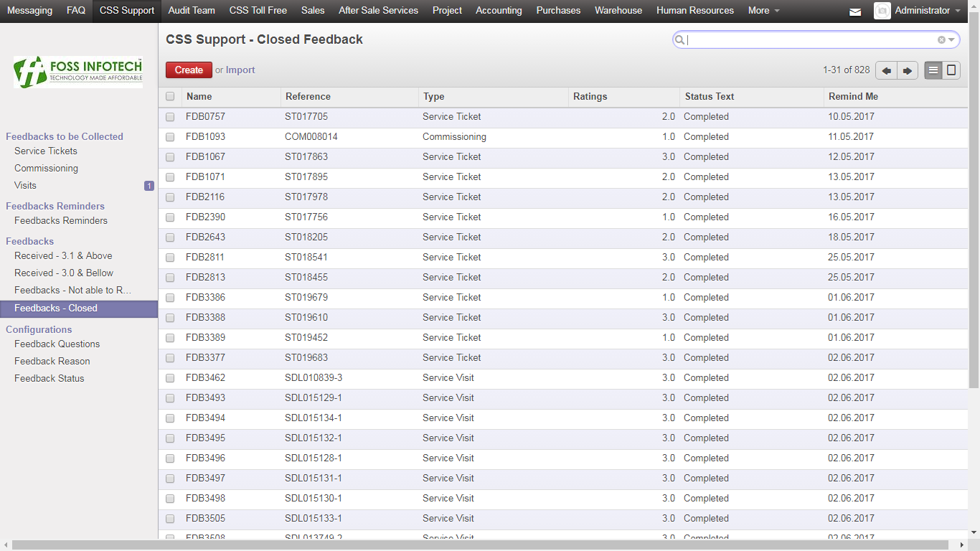Click remind date 16.05.2017
The height and width of the screenshot is (551, 980).
[851, 217]
